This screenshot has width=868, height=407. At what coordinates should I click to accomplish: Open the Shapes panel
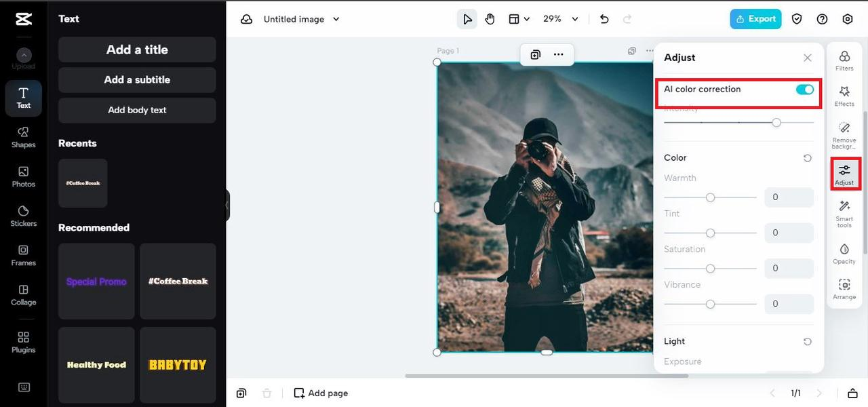tap(24, 137)
